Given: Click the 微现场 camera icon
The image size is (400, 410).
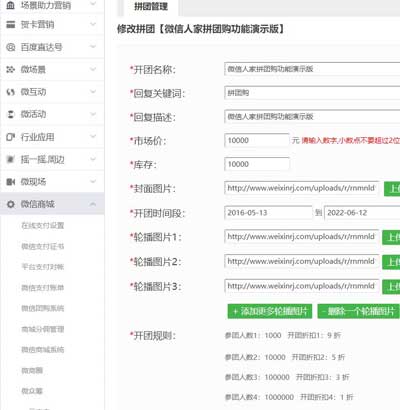Looking at the screenshot, I should tap(11, 182).
